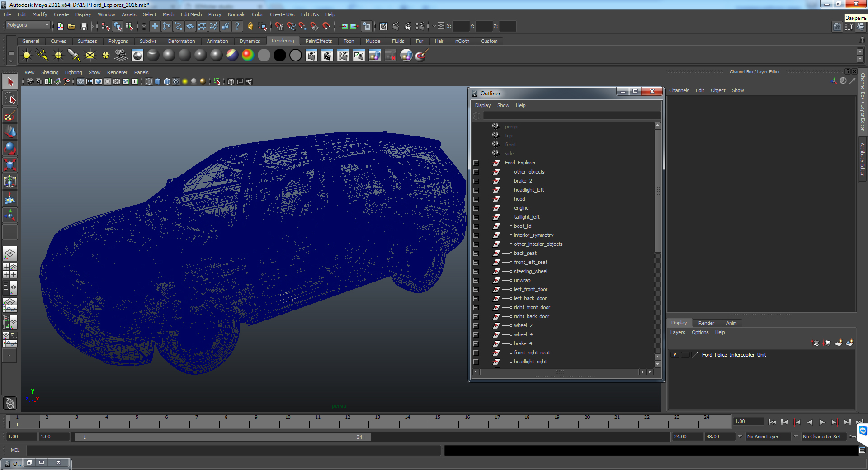Apply solid black surface shader

(280, 55)
